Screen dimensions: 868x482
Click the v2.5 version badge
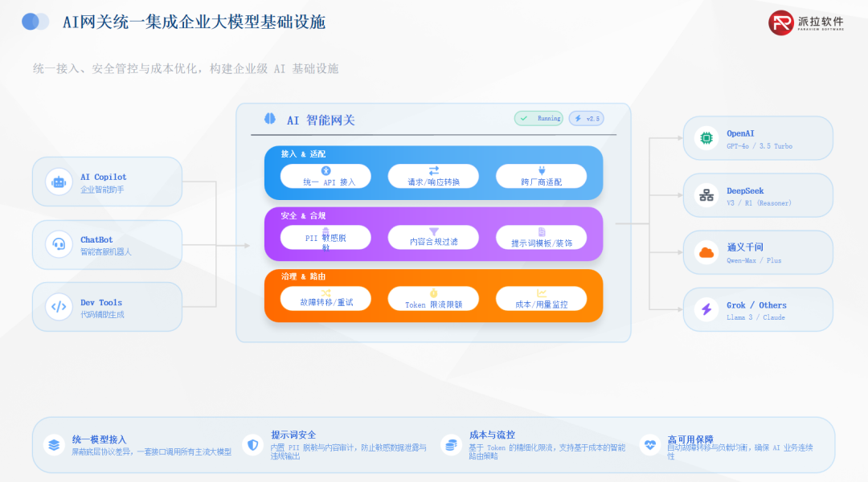pos(586,118)
